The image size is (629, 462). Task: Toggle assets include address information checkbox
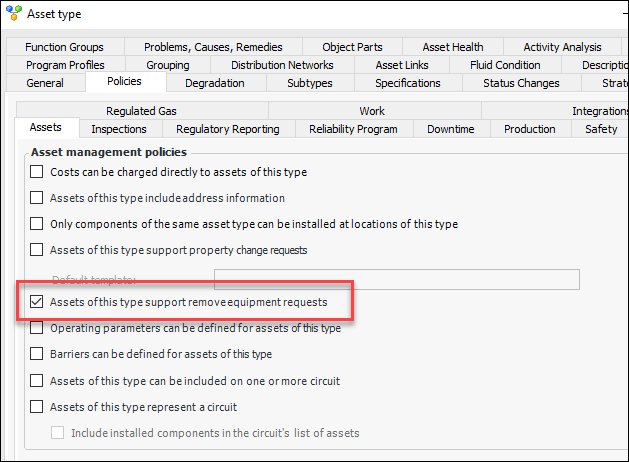click(x=37, y=198)
